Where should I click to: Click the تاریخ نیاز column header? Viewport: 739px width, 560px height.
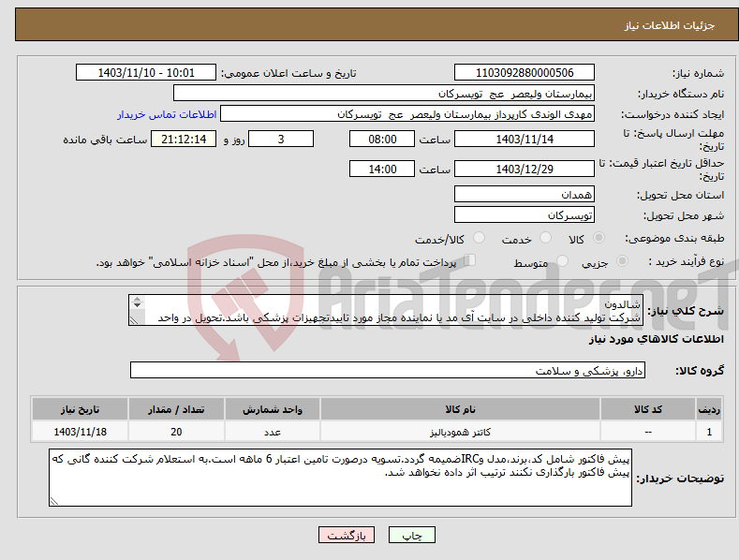pyautogui.click(x=81, y=409)
